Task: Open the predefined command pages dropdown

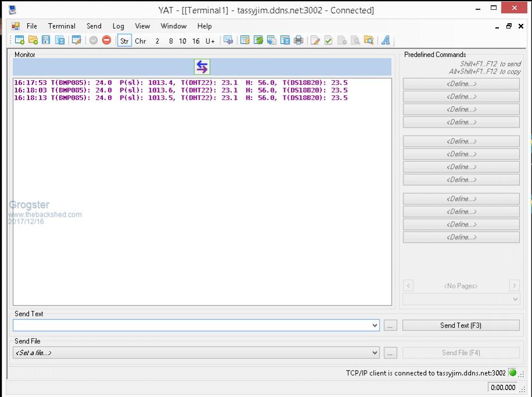Action: click(x=515, y=299)
